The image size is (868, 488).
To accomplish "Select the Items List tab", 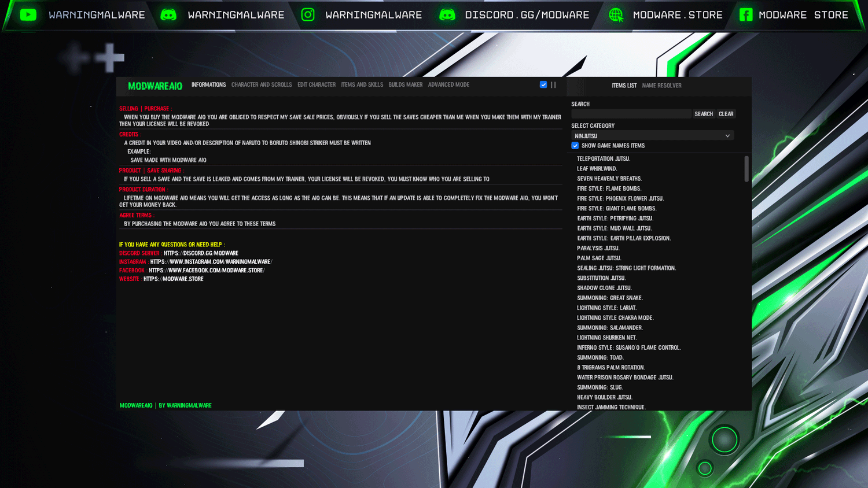I will tap(624, 86).
